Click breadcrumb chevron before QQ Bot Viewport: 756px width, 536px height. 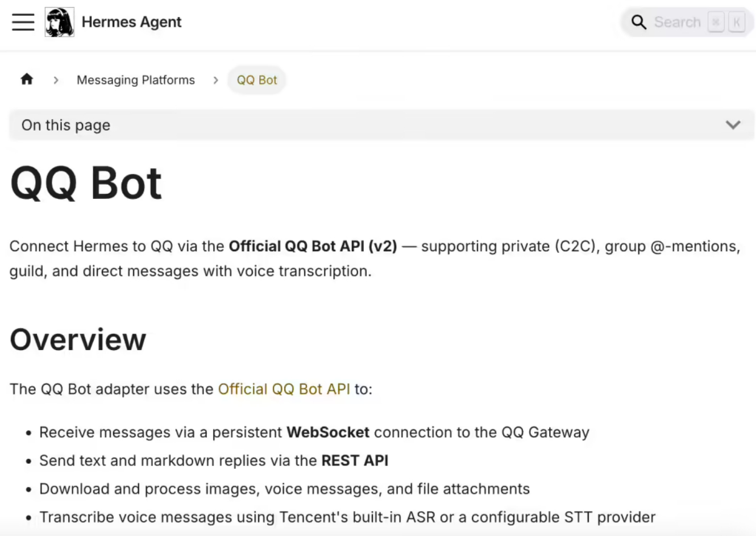pos(215,80)
